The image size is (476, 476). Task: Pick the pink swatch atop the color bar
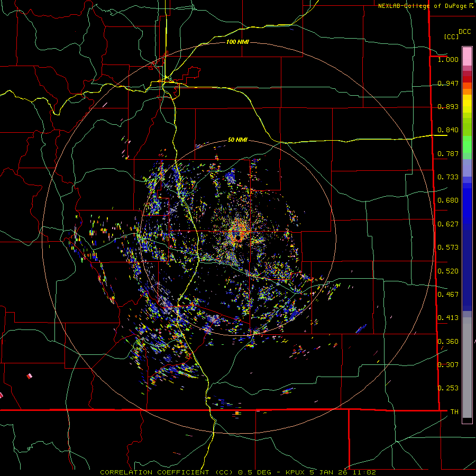[x=467, y=56]
